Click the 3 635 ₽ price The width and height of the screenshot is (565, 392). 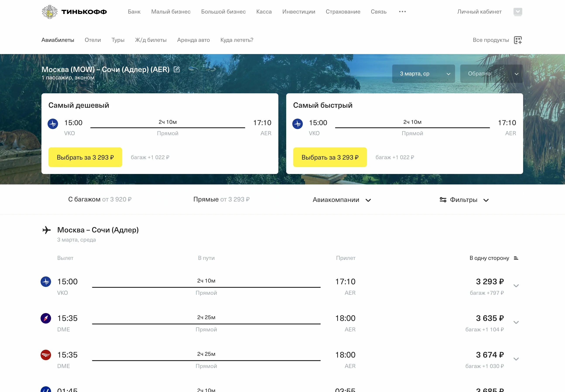pos(490,318)
